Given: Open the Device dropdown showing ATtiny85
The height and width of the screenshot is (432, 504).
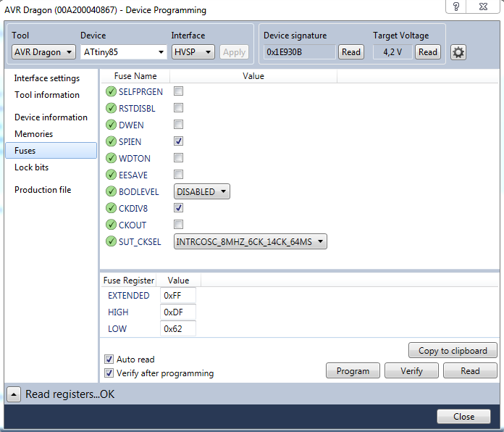Looking at the screenshot, I should coord(124,52).
